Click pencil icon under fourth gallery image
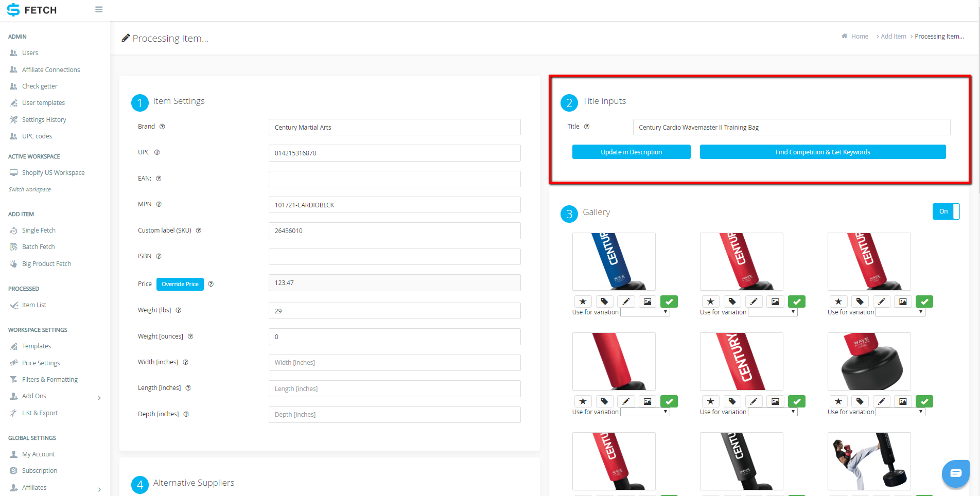 626,401
